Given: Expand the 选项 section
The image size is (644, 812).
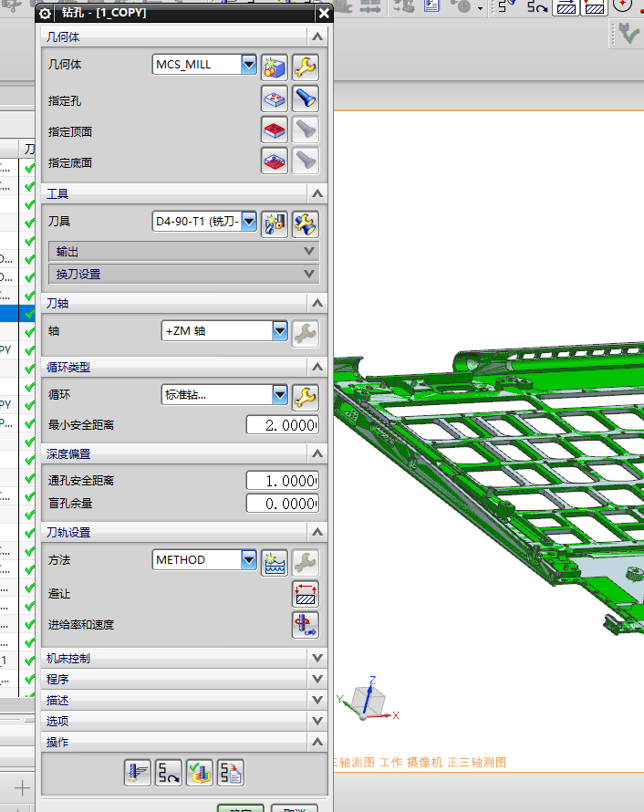Looking at the screenshot, I should tap(317, 721).
